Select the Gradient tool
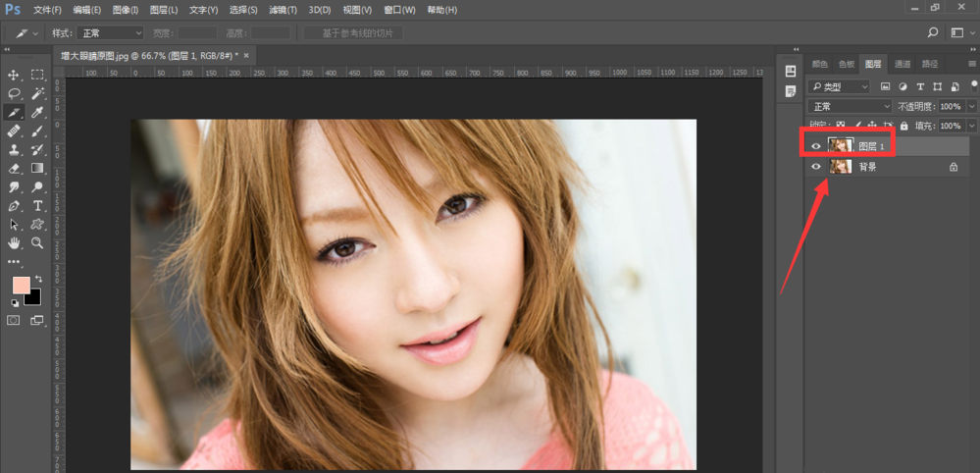The width and height of the screenshot is (980, 473). [x=38, y=169]
